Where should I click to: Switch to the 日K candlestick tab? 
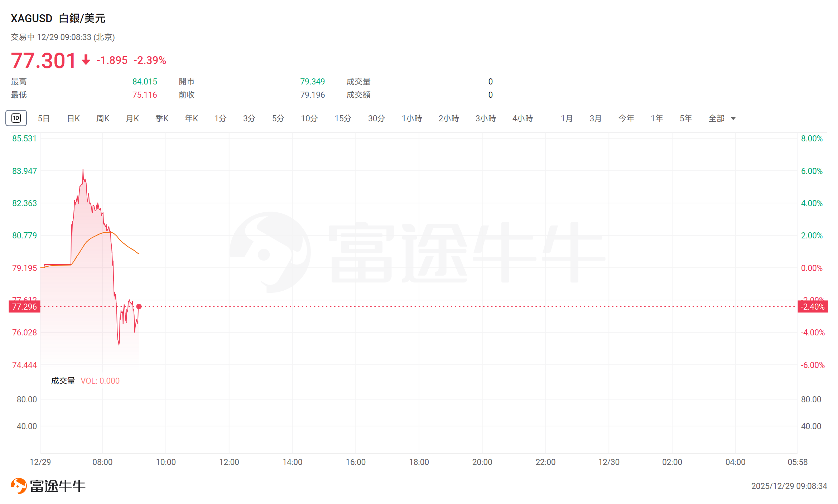[x=73, y=118]
